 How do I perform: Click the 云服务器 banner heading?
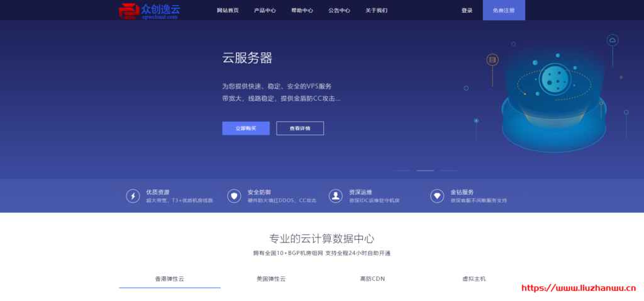(247, 58)
